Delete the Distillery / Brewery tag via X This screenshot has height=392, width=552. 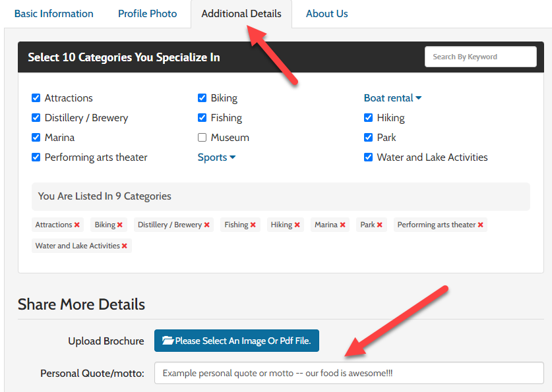tap(207, 225)
